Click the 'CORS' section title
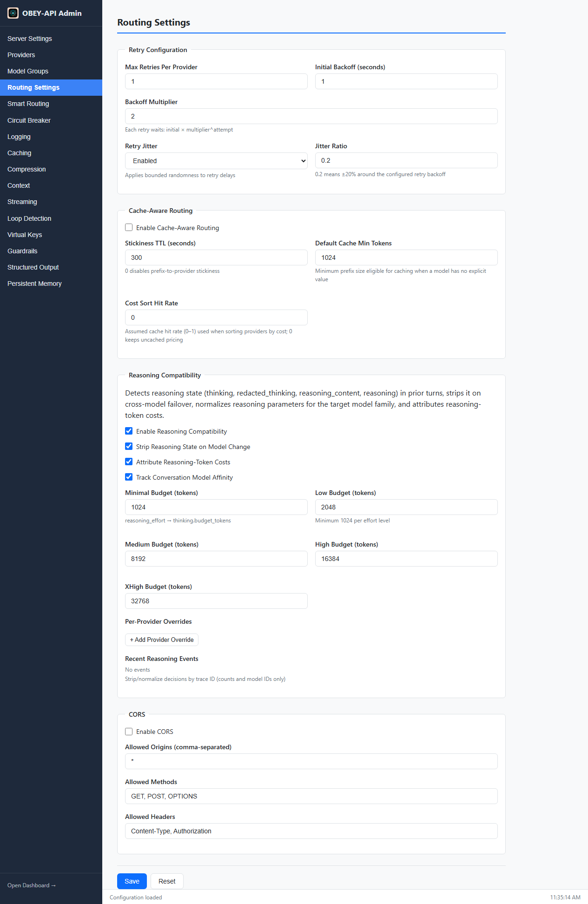The image size is (588, 904). tap(137, 714)
